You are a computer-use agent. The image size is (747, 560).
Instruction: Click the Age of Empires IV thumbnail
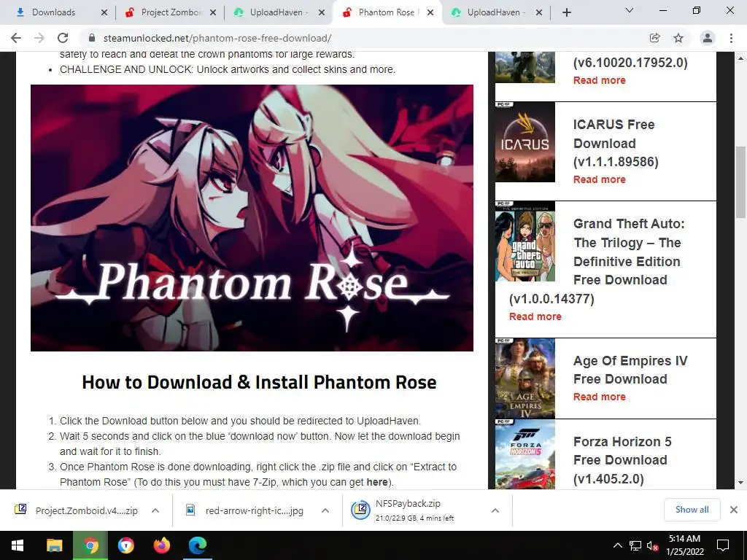coord(525,378)
